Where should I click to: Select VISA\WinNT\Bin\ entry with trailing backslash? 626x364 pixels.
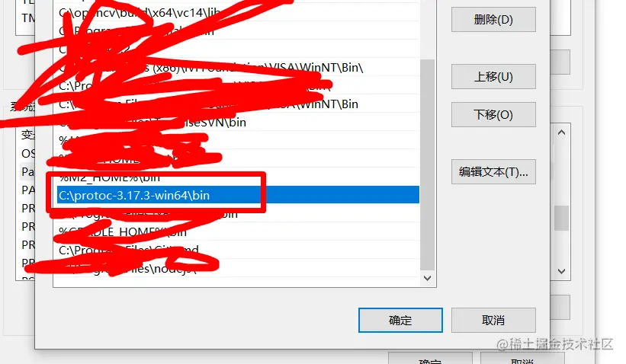coord(238,67)
